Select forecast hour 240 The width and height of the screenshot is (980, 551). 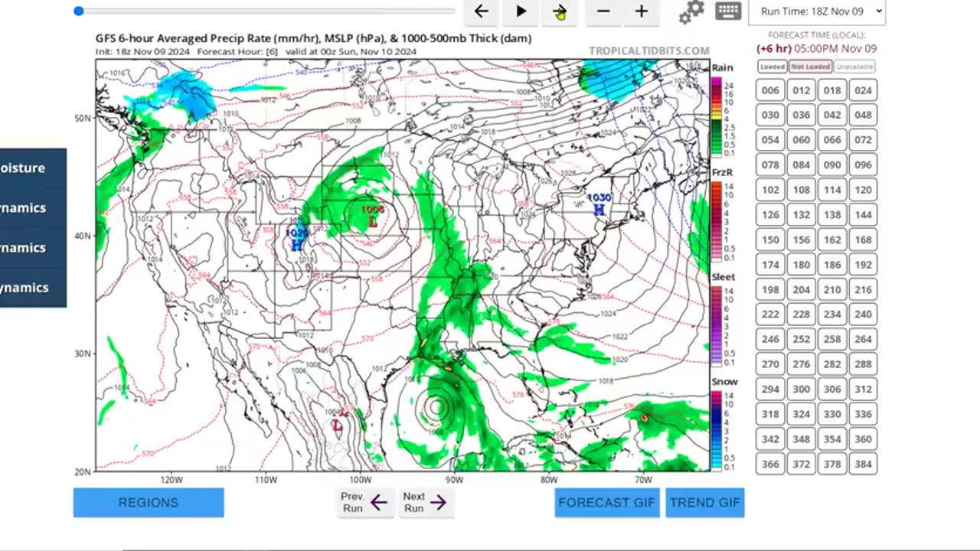click(863, 314)
